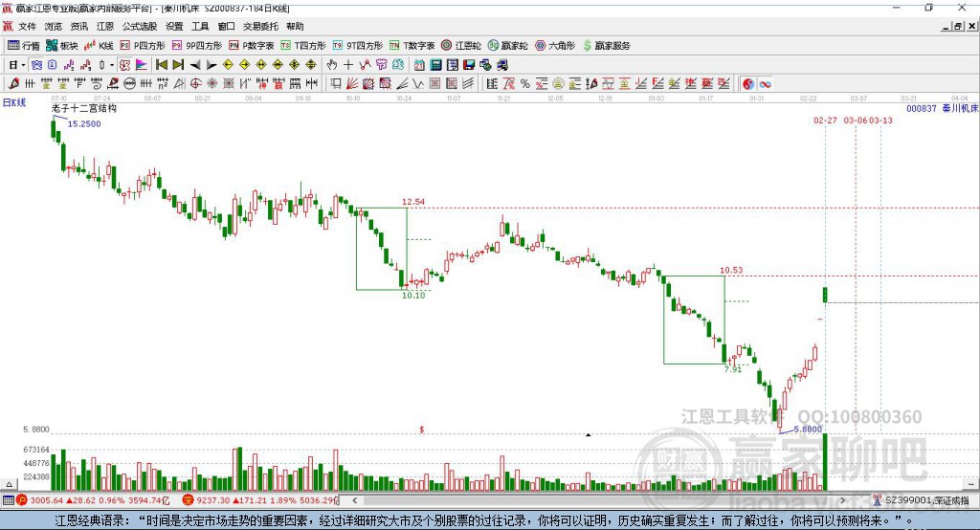This screenshot has height=530, width=980.
Task: Switch to K线 chart view
Action: (x=99, y=46)
